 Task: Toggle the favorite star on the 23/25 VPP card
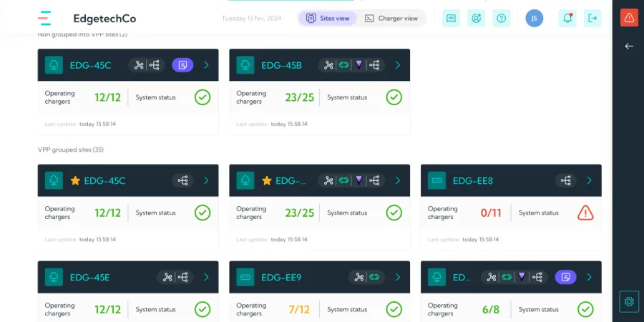(x=267, y=180)
